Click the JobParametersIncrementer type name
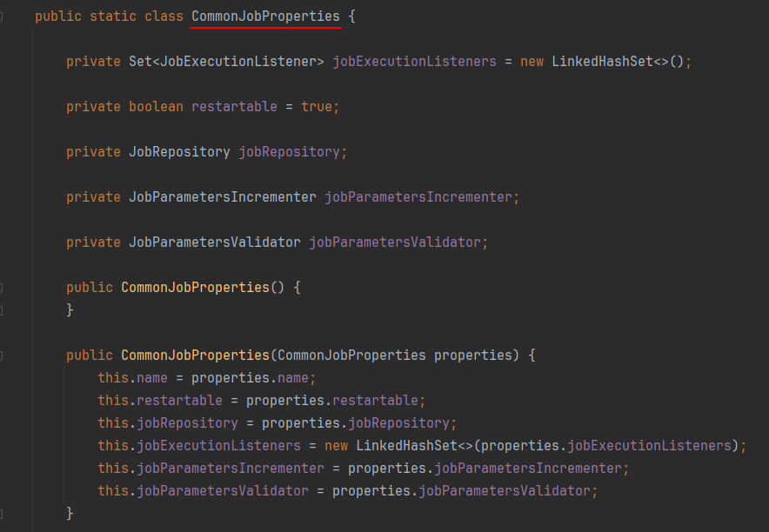Viewport: 769px width, 532px height. (223, 197)
